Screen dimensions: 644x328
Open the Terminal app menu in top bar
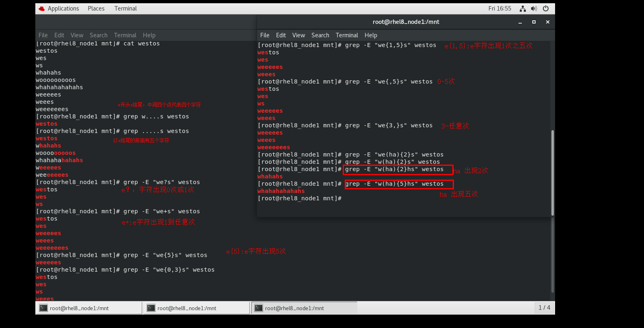pos(125,9)
